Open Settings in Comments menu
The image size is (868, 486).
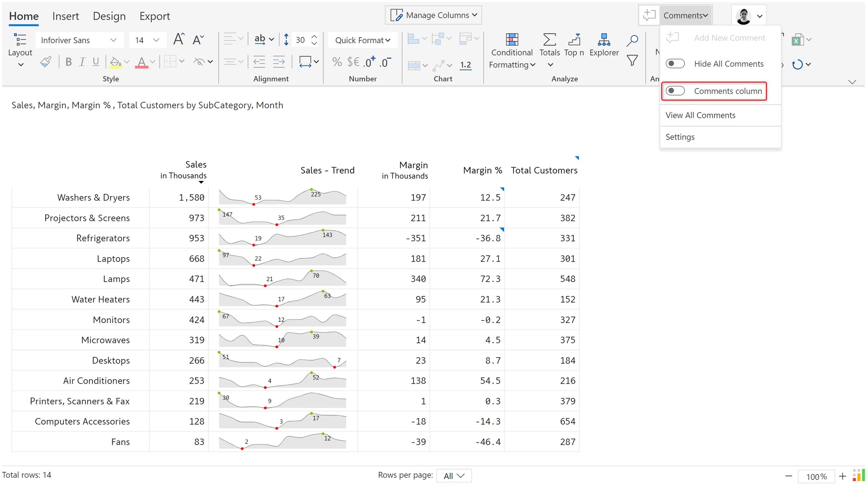pos(680,137)
